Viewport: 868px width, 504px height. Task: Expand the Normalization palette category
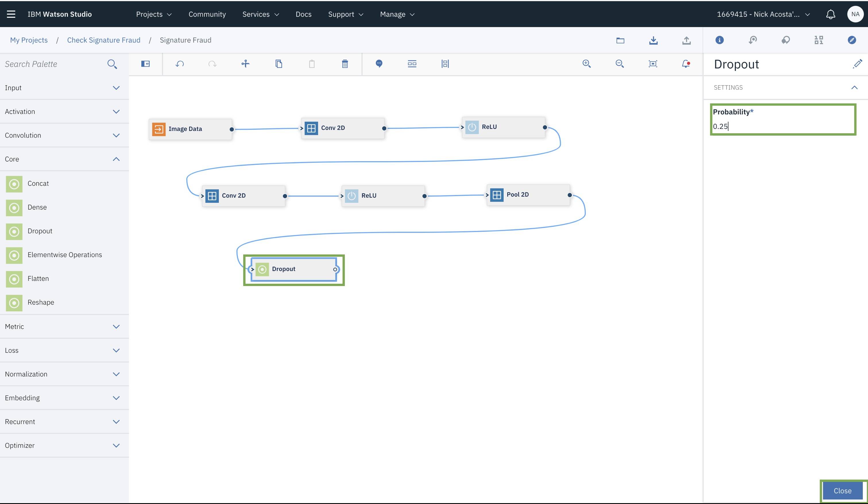point(64,374)
